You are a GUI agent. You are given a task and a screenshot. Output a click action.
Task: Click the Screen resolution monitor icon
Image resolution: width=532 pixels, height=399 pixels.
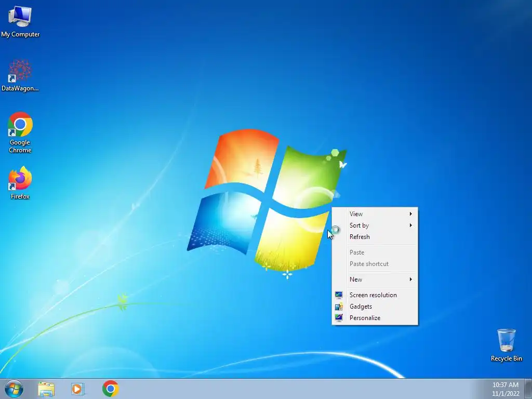click(339, 295)
